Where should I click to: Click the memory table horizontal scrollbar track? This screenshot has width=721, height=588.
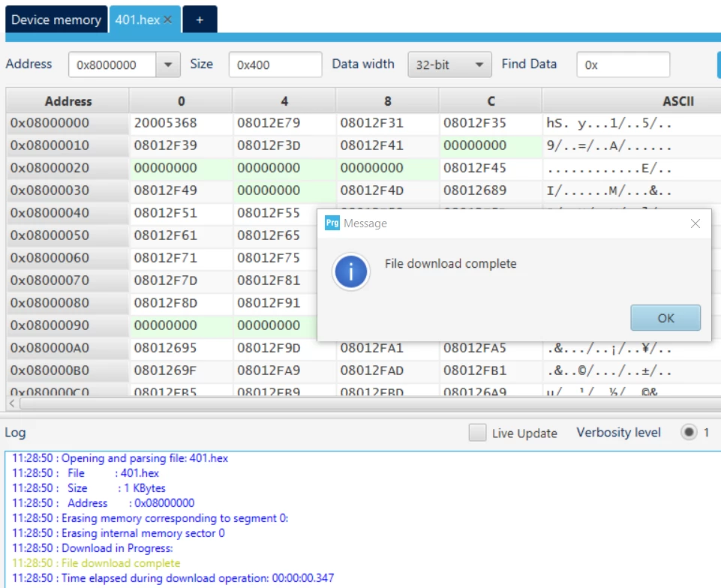pos(370,403)
